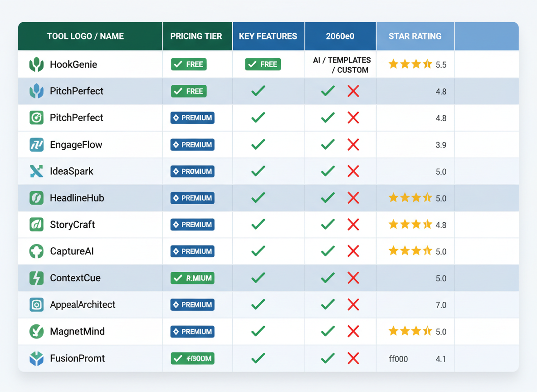Select the Star Rating column header
This screenshot has width=537, height=392.
pyautogui.click(x=415, y=36)
